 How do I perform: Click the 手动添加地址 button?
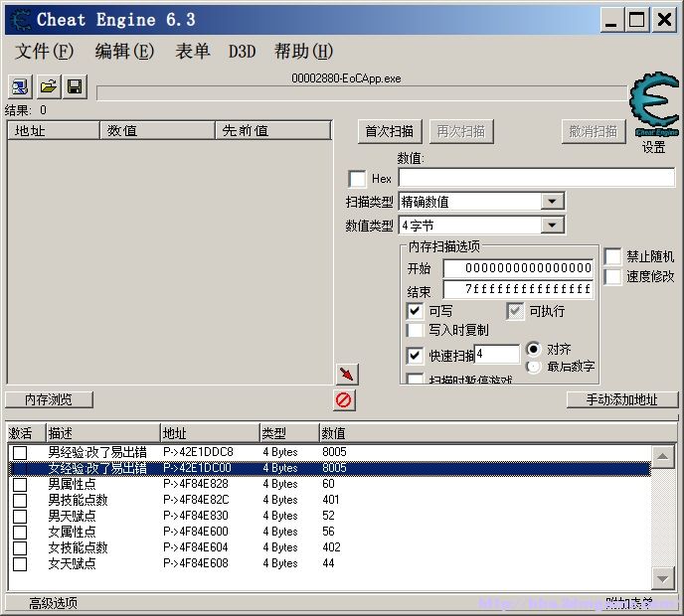[622, 399]
